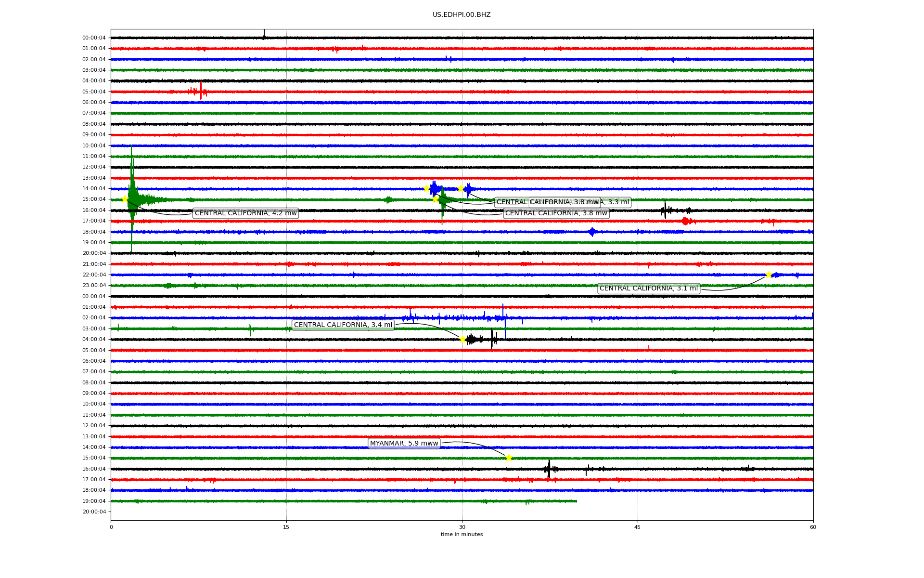The width and height of the screenshot is (924, 578).
Task: Click the 22:00:04 row time label
Action: click(x=94, y=275)
